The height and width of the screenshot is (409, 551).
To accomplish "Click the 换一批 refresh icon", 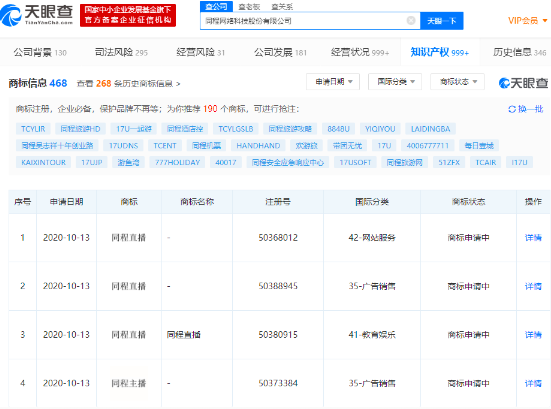I will click(x=512, y=109).
